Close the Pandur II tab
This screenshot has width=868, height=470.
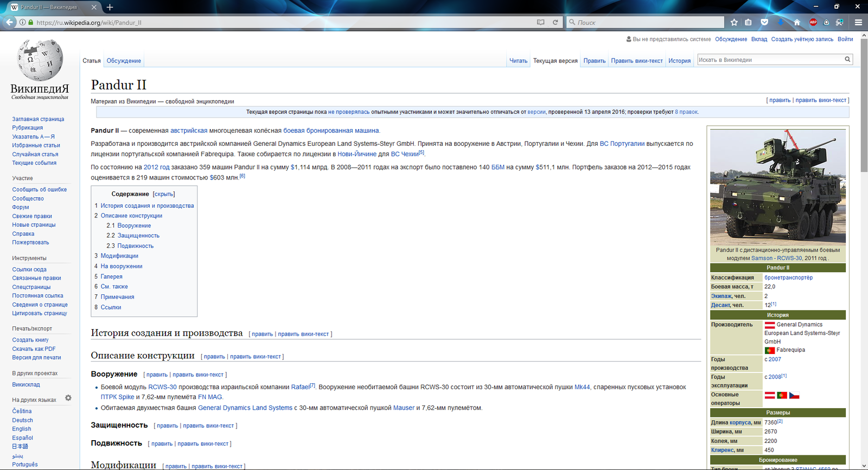pos(94,7)
